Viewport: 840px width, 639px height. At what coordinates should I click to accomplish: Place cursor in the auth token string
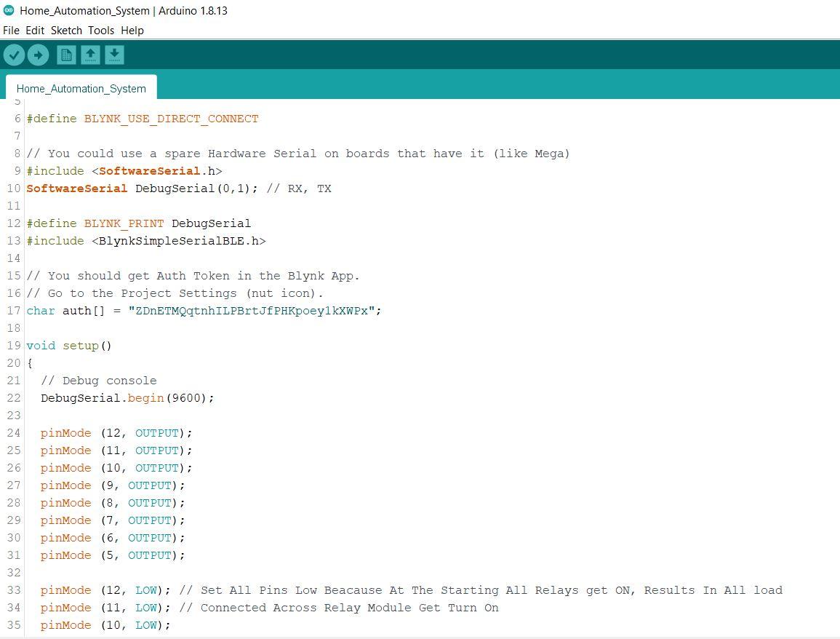tap(251, 311)
